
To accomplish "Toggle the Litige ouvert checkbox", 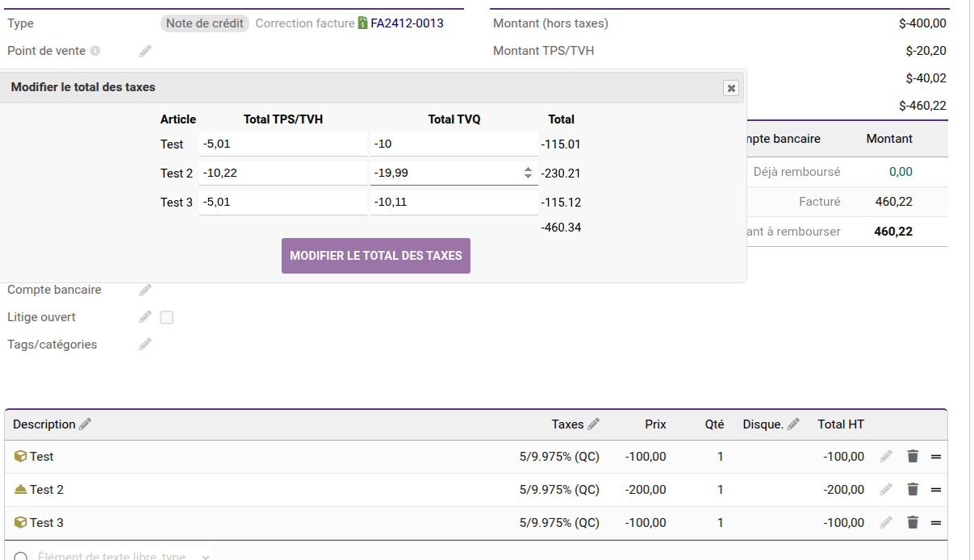I will point(167,317).
